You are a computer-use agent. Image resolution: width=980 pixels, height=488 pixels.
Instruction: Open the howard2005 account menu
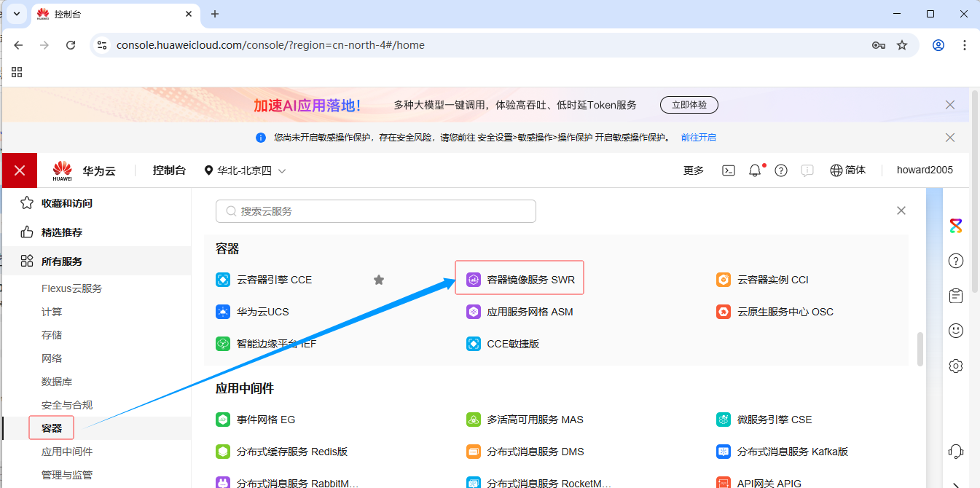point(925,170)
